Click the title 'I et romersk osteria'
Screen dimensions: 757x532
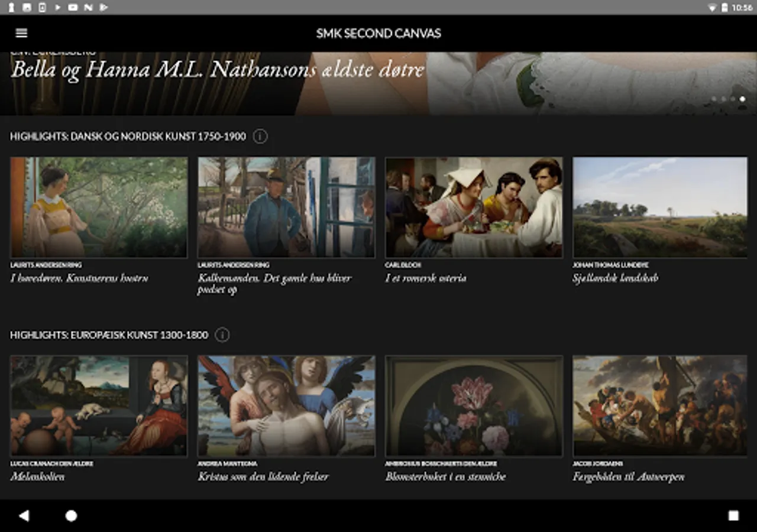point(425,278)
